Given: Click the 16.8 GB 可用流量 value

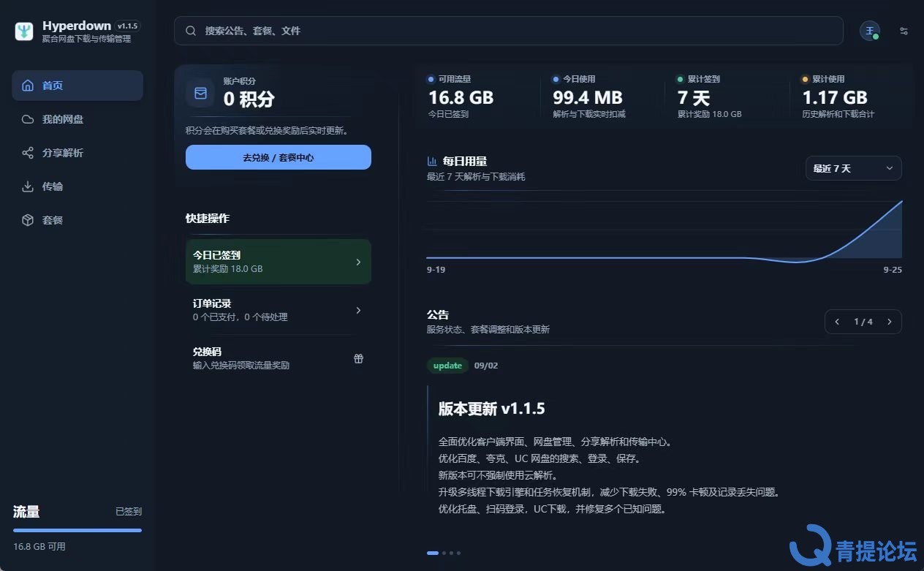Looking at the screenshot, I should point(461,97).
